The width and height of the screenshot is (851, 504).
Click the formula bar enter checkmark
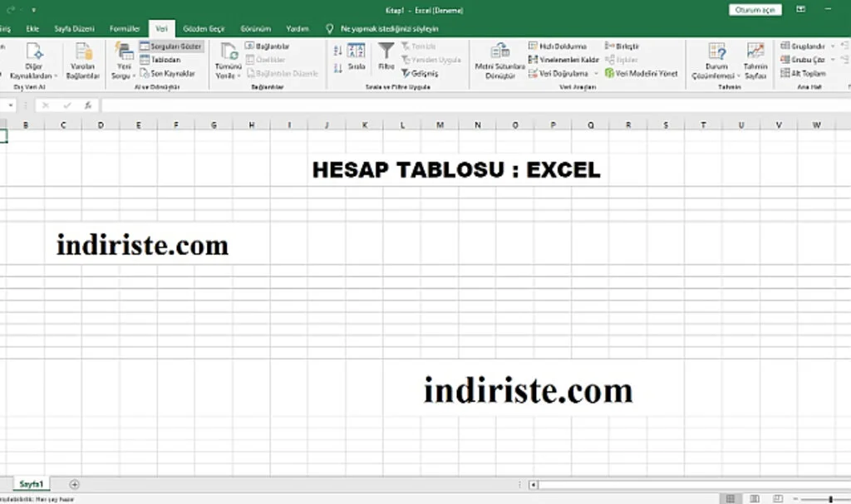click(67, 105)
